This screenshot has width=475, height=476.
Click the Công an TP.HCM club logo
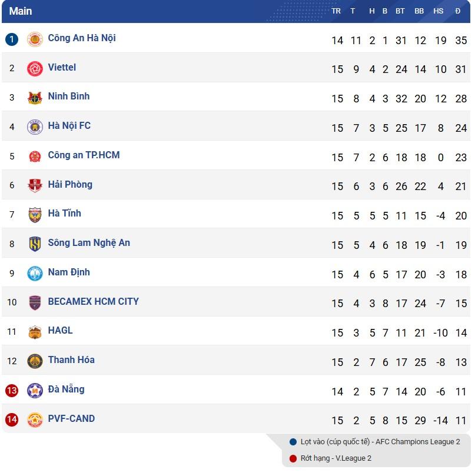(x=35, y=157)
